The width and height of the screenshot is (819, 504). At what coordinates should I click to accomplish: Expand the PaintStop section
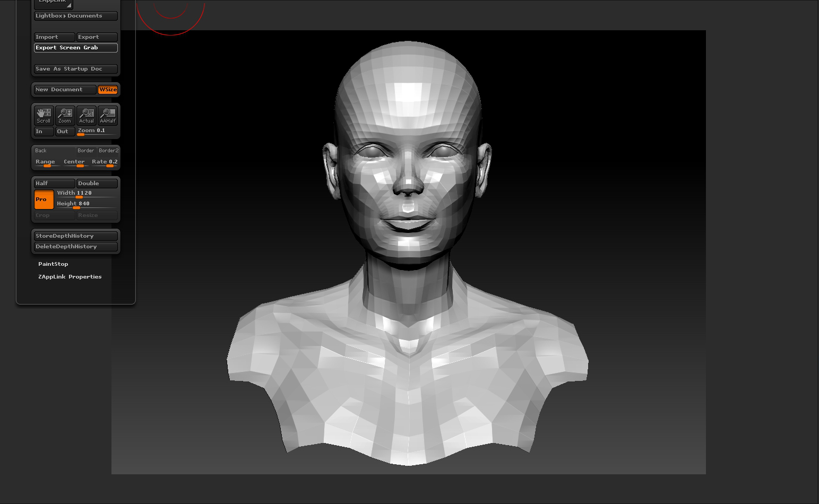click(x=53, y=264)
